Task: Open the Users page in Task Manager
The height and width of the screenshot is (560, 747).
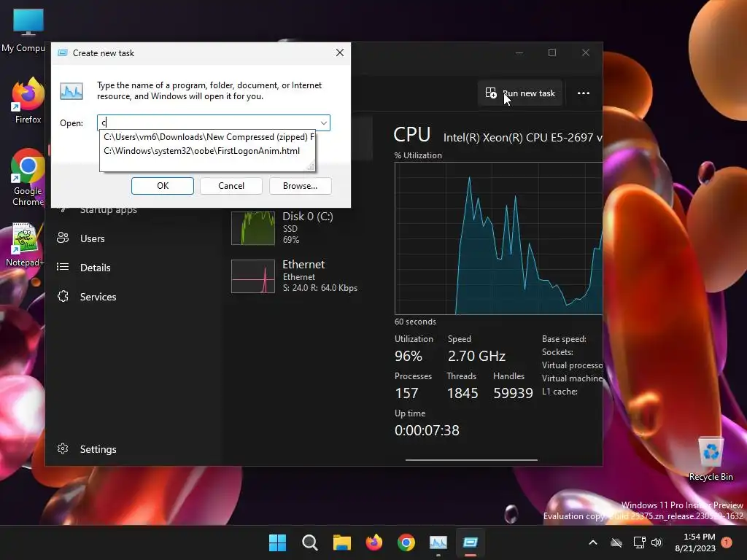Action: pos(93,238)
